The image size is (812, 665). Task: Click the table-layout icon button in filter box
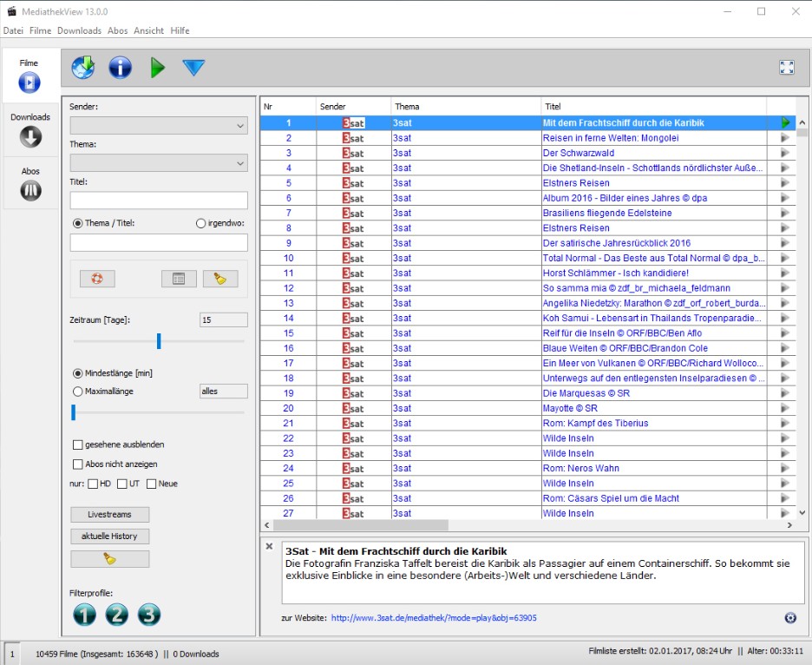click(x=179, y=279)
